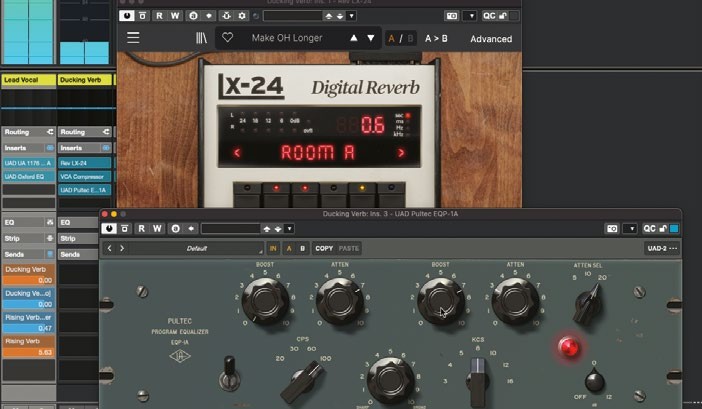Click the low frequency BOOST knob
Screen dimensions: 702x409
(x=265, y=301)
